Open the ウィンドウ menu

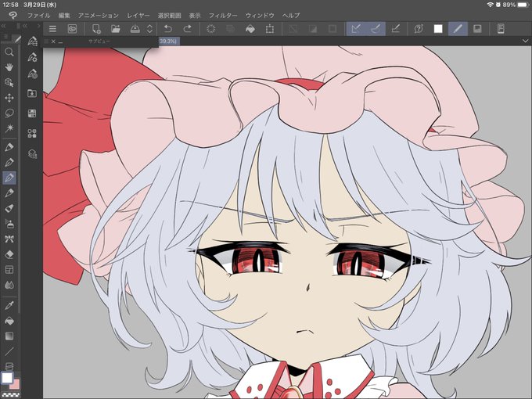coord(260,16)
